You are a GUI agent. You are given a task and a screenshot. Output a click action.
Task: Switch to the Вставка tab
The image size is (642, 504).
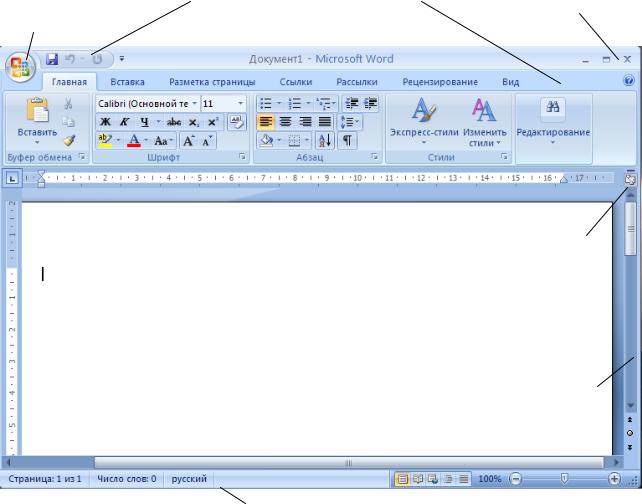click(127, 82)
